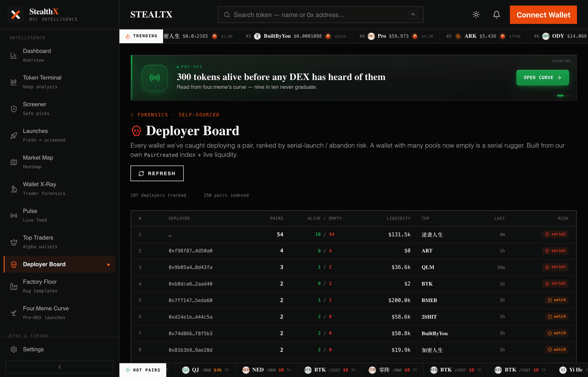The height and width of the screenshot is (377, 588).
Task: Open notifications bell icon
Action: click(496, 15)
